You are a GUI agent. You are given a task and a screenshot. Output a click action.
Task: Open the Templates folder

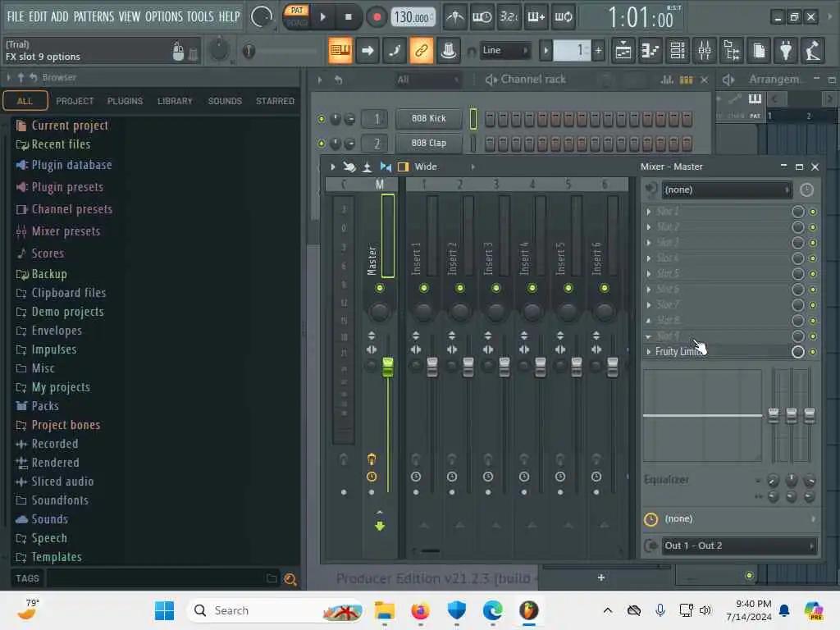point(57,557)
